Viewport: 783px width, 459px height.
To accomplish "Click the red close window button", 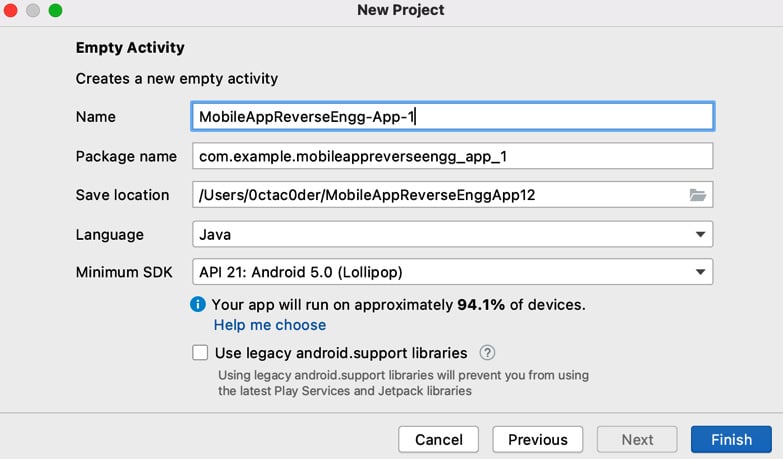I will [10, 10].
